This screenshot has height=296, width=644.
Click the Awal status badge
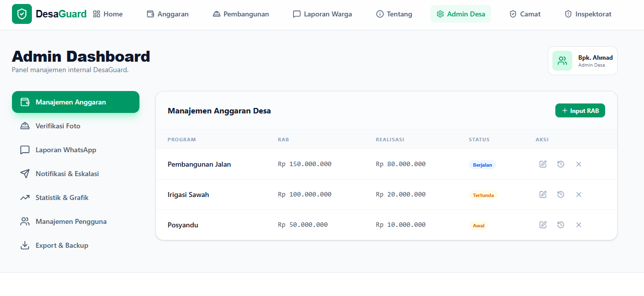point(478,225)
